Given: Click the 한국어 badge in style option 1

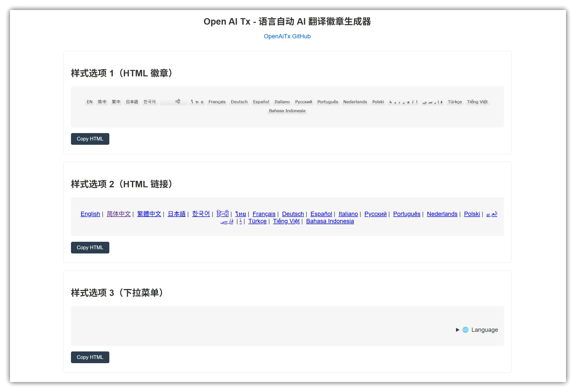Looking at the screenshot, I should [x=150, y=102].
